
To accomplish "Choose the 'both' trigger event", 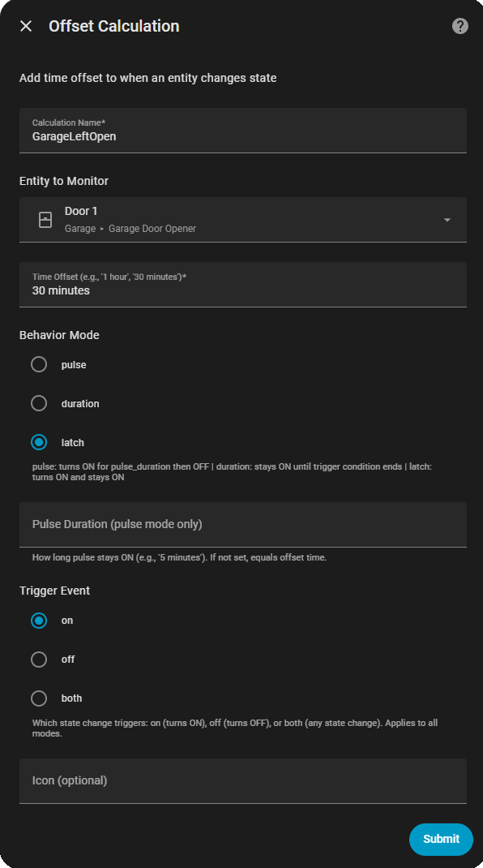I will (x=39, y=698).
